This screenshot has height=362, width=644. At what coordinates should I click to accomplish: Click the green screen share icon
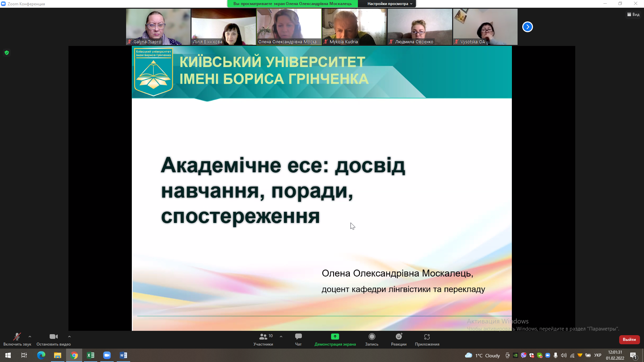pos(335,337)
